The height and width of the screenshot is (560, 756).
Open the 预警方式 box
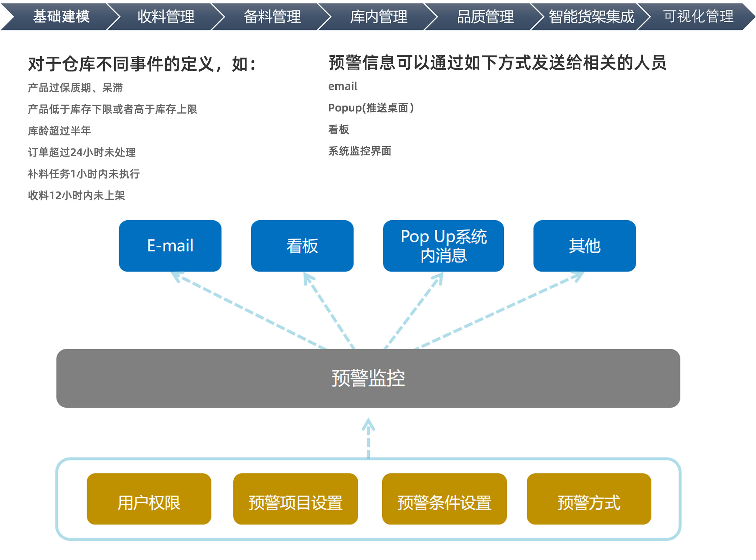[589, 499]
